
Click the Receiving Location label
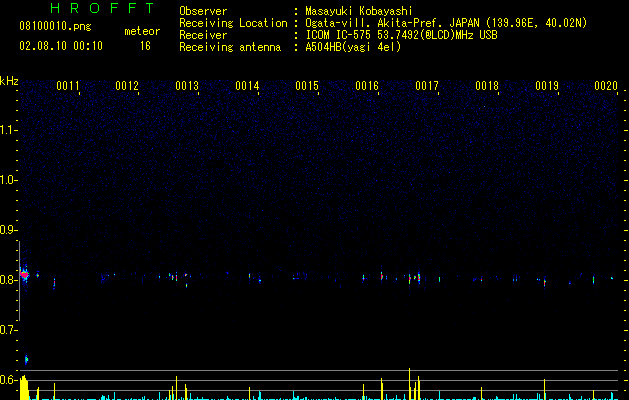pyautogui.click(x=233, y=23)
